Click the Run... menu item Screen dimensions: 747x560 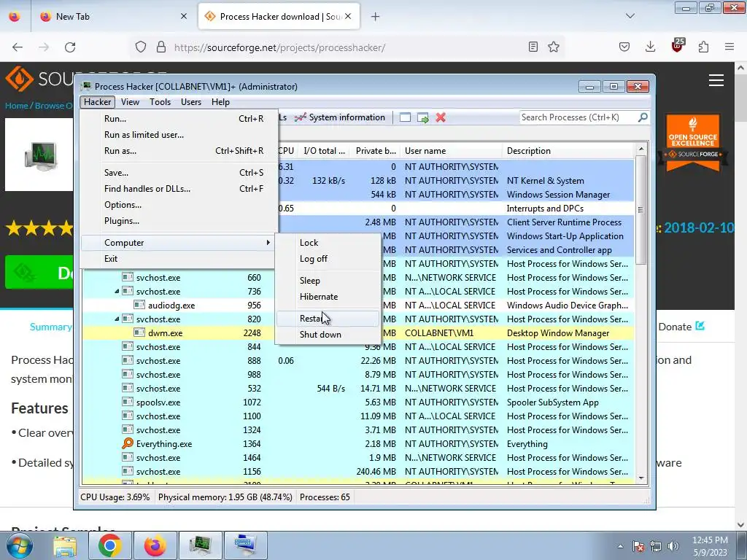point(179,119)
